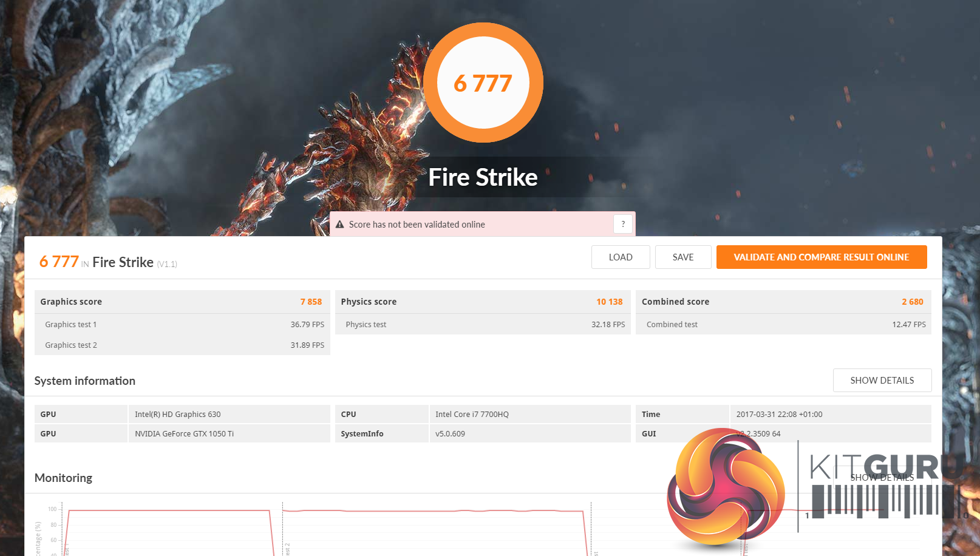This screenshot has width=980, height=556.
Task: Click Graphics test 1 row label
Action: coord(71,325)
